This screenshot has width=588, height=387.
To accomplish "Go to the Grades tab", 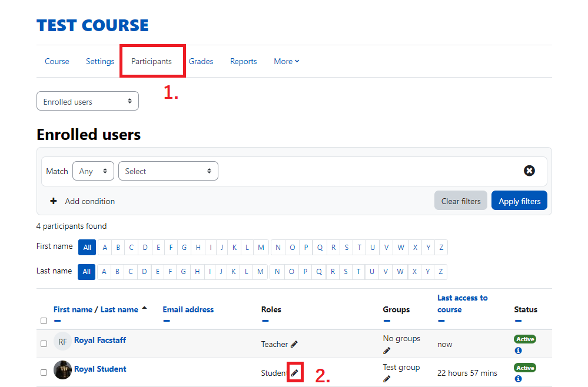I will 201,61.
